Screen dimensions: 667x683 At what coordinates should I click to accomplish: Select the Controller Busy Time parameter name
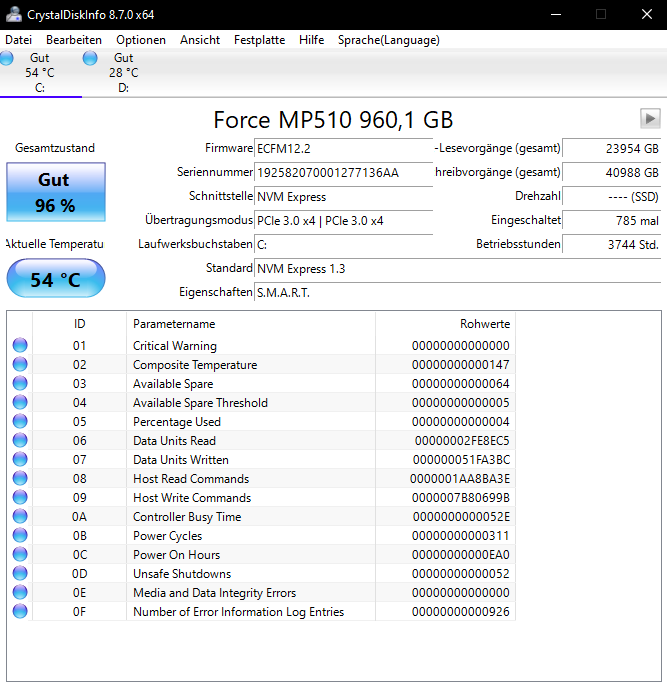click(x=187, y=517)
